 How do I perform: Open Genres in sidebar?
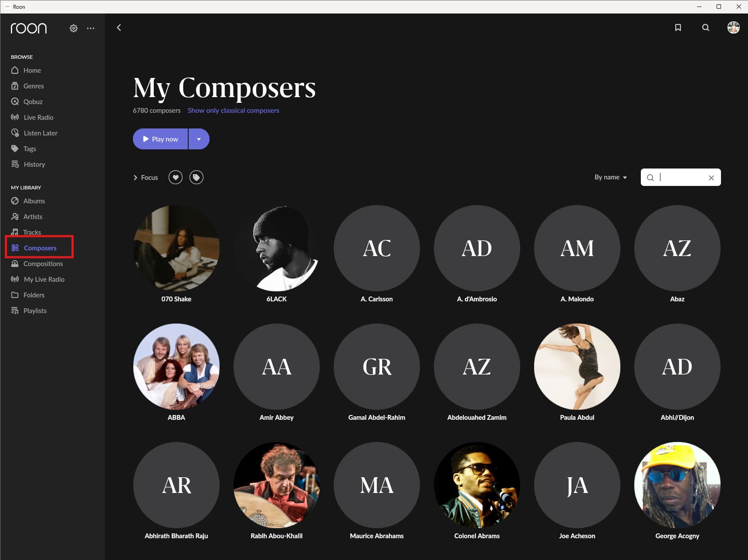point(27,86)
